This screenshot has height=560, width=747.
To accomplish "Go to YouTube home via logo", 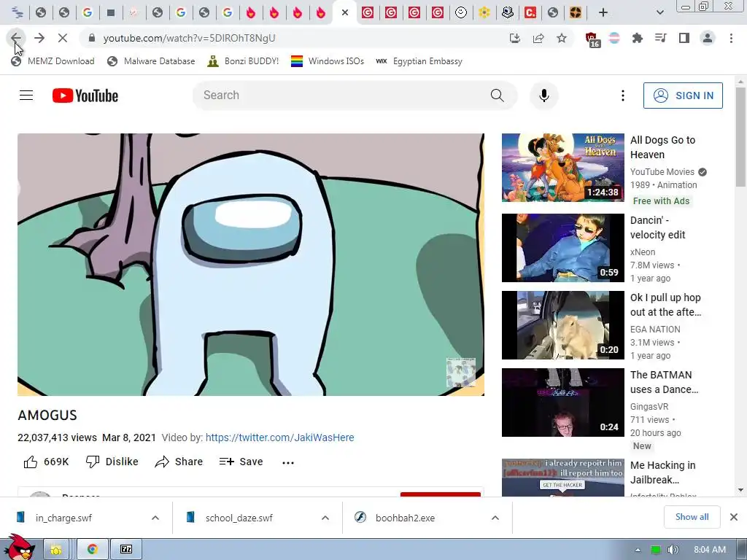I will [x=85, y=96].
